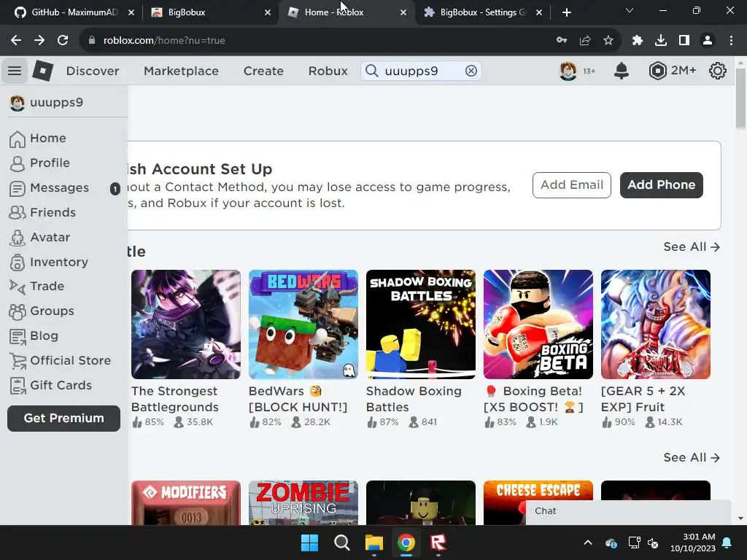Open Chrome three-dot menu
The width and height of the screenshot is (747, 560).
click(731, 41)
